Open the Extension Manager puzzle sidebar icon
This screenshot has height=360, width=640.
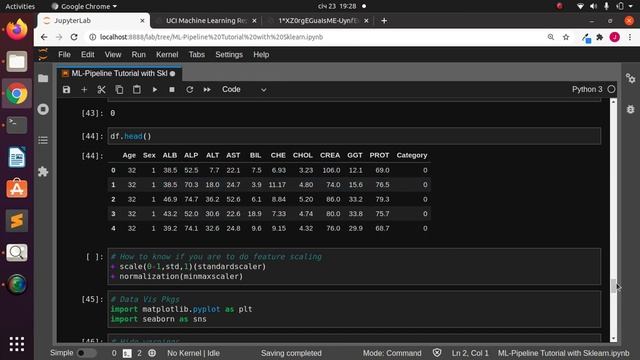click(43, 171)
